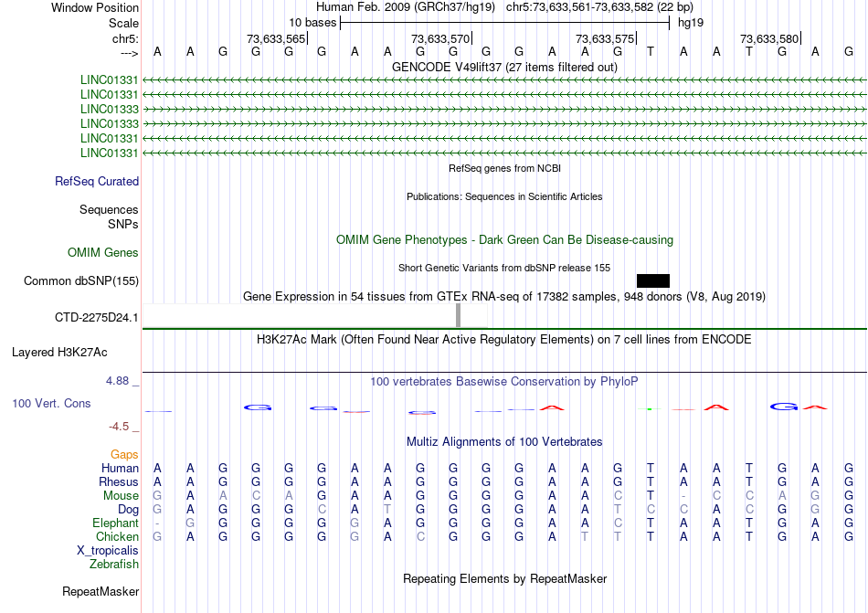Screen dimensions: 868x613
Task: Select the Elephant alignment row label
Action: tap(116, 523)
